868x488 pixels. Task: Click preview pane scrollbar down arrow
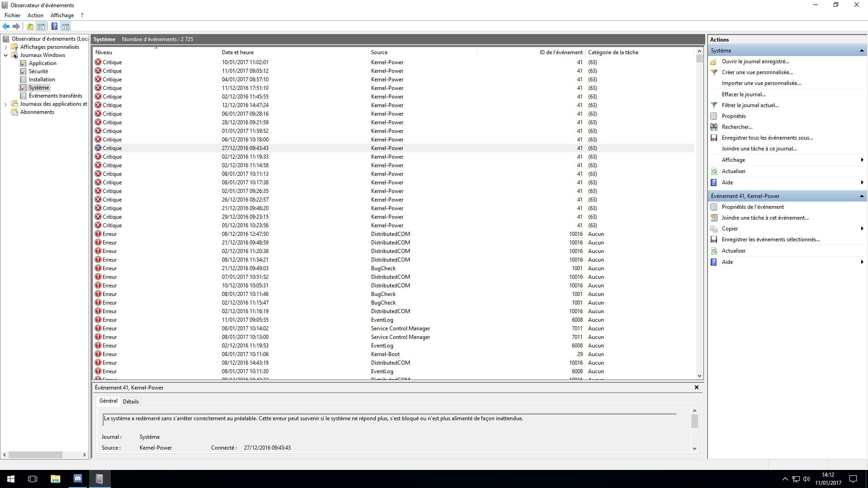(695, 449)
